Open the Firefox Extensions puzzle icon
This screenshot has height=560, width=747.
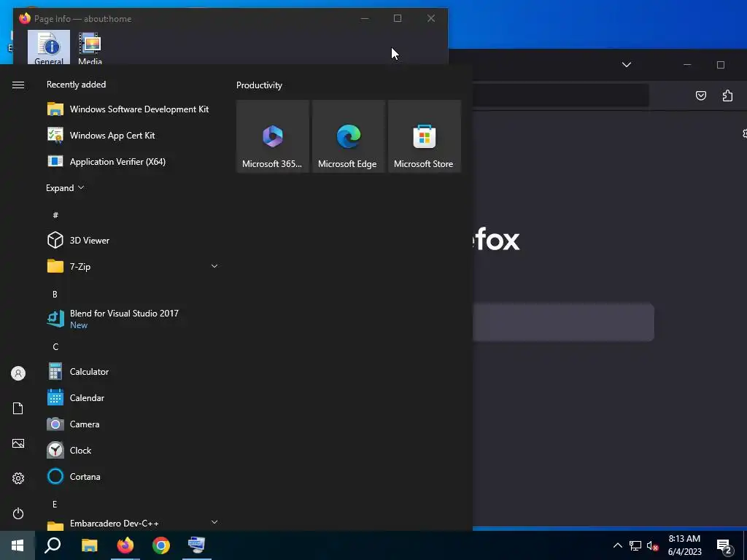(x=727, y=96)
